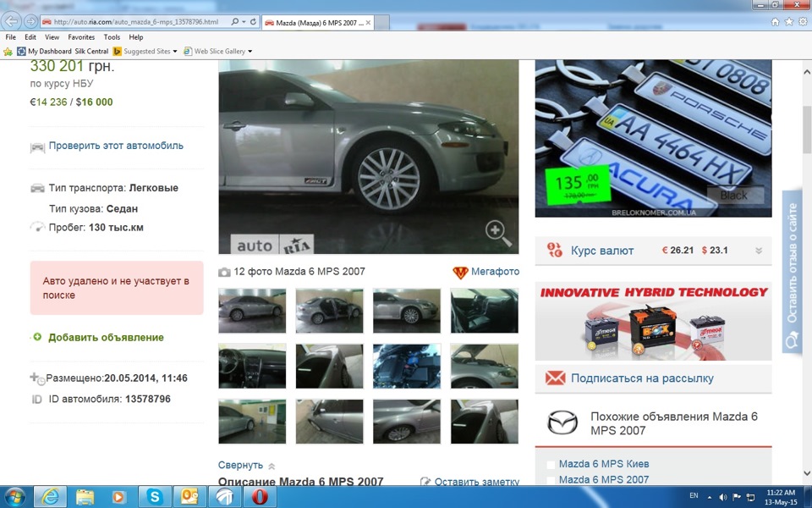This screenshot has width=812, height=508.
Task: Click the Megafoto badge icon
Action: point(460,272)
